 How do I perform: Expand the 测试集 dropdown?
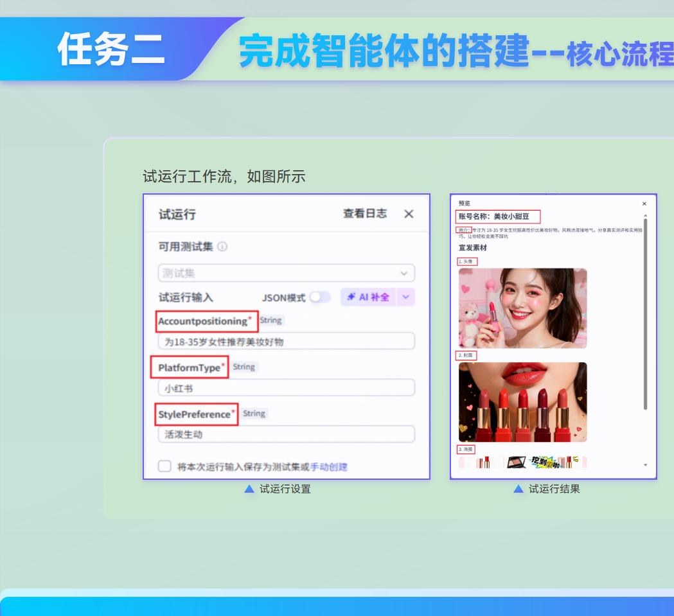pyautogui.click(x=287, y=273)
